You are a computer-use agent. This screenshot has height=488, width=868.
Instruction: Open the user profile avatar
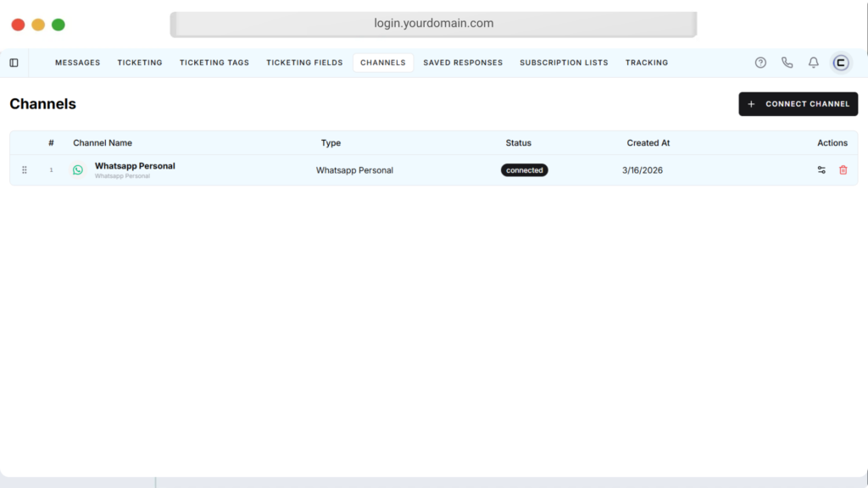pyautogui.click(x=841, y=63)
